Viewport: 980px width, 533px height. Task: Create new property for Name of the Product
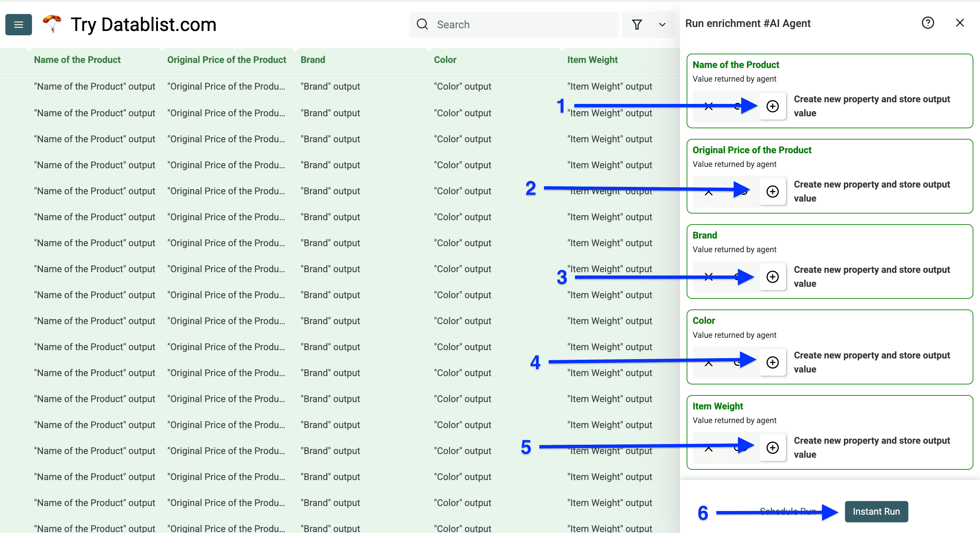(x=773, y=107)
